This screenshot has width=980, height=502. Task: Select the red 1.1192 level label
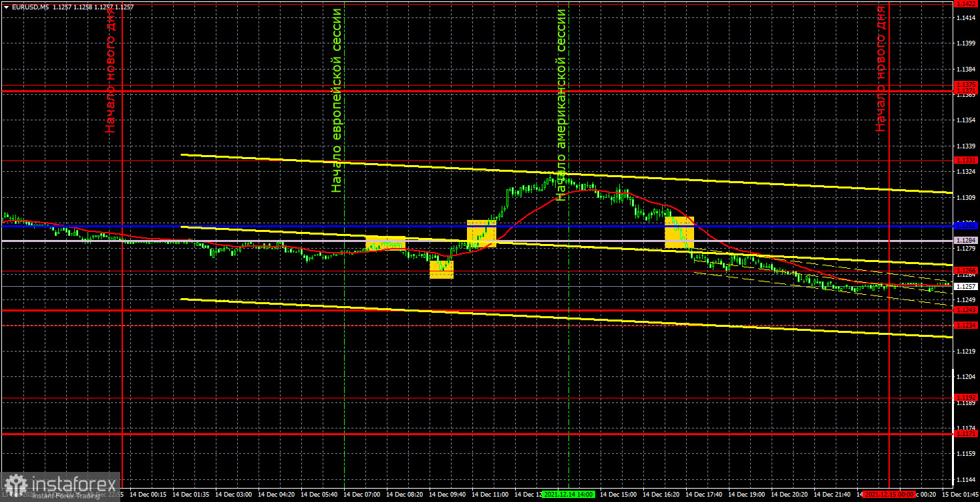[965, 397]
